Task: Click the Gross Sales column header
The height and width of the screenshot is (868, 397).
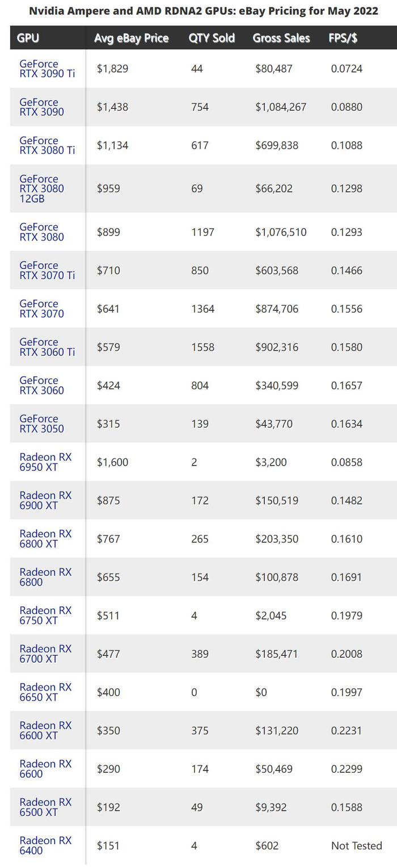Action: (x=281, y=38)
